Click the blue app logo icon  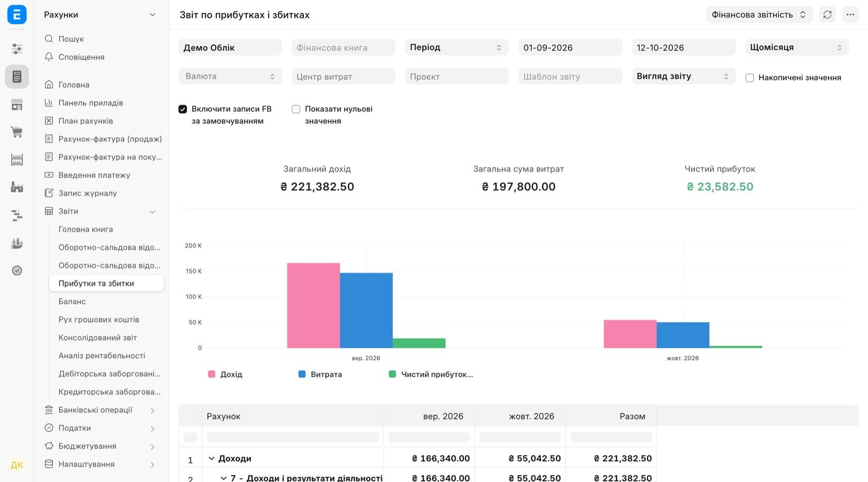17,15
